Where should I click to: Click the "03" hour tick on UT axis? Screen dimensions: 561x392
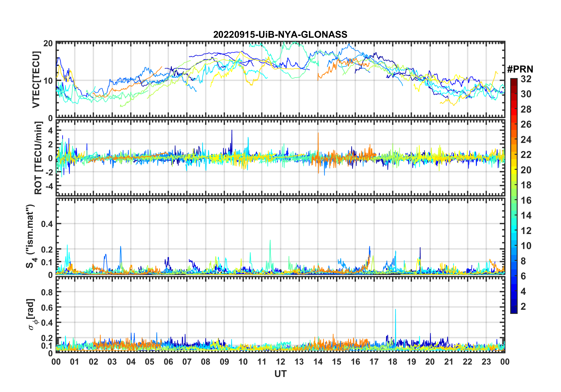click(112, 362)
